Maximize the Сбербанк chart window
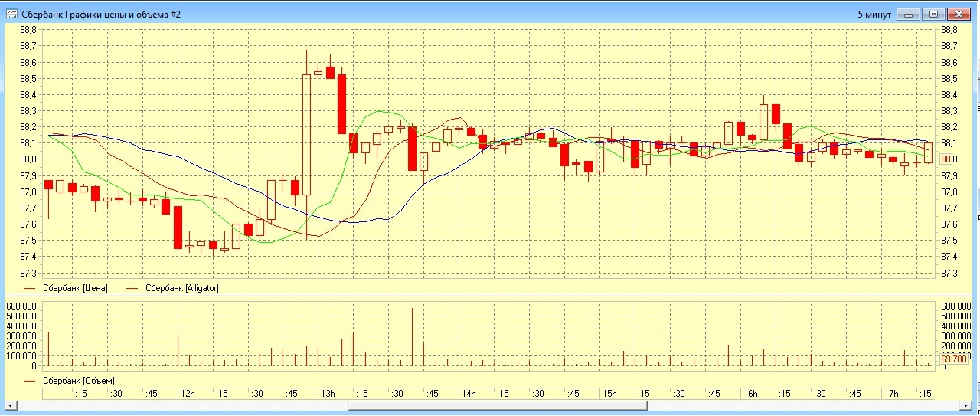The width and height of the screenshot is (980, 416). point(933,14)
